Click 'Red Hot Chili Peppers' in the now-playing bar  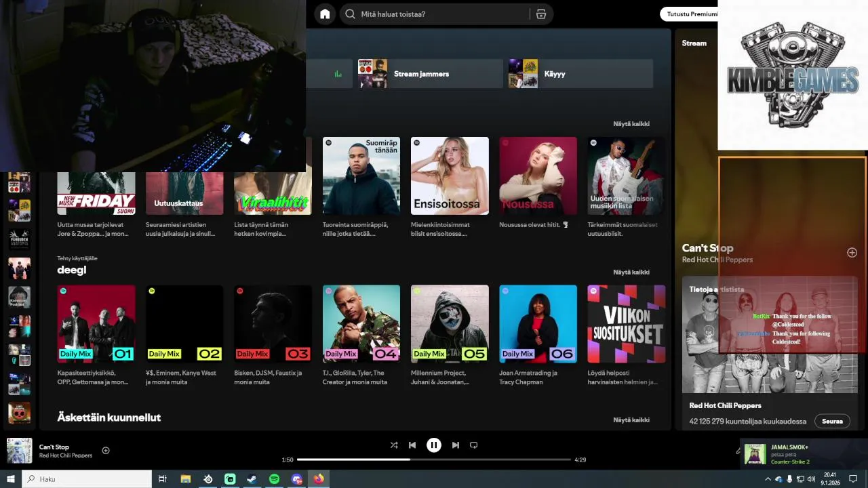[66, 455]
